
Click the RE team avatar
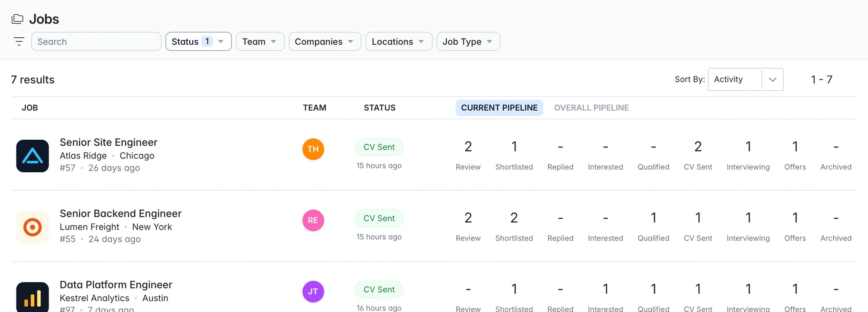click(x=313, y=220)
